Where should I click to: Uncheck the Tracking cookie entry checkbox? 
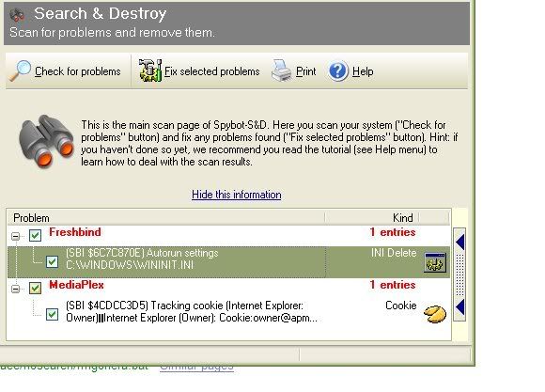[x=52, y=314]
